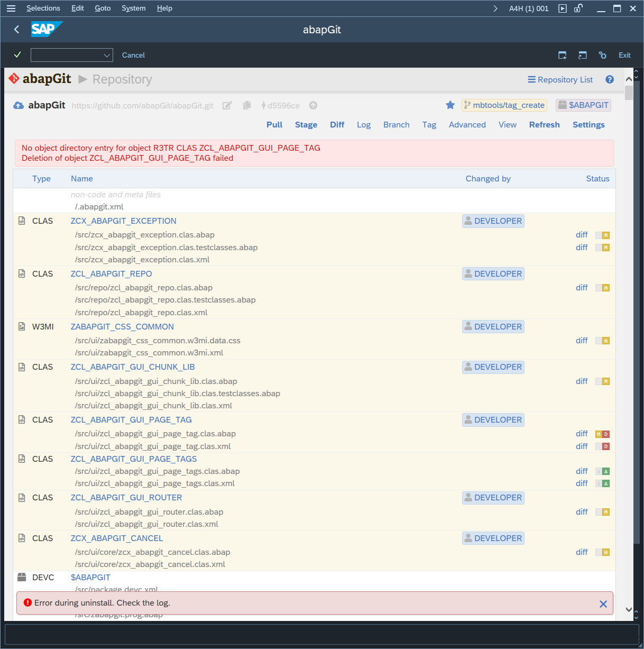This screenshot has height=649, width=644.
Task: Open the Tag dropdown menu
Action: coord(429,125)
